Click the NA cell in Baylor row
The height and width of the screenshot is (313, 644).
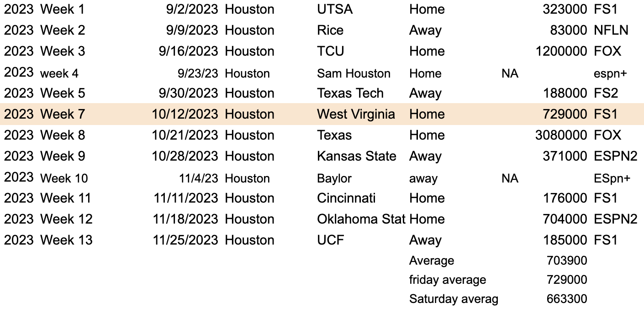tap(509, 178)
